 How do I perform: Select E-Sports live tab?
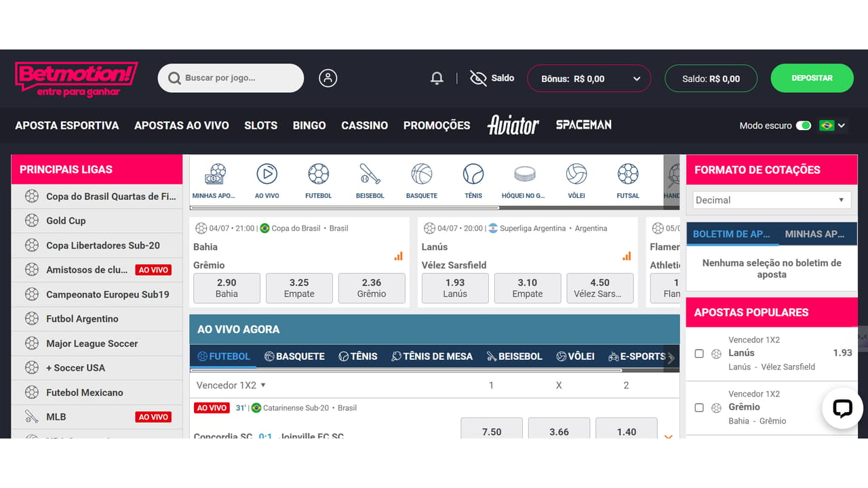click(637, 357)
